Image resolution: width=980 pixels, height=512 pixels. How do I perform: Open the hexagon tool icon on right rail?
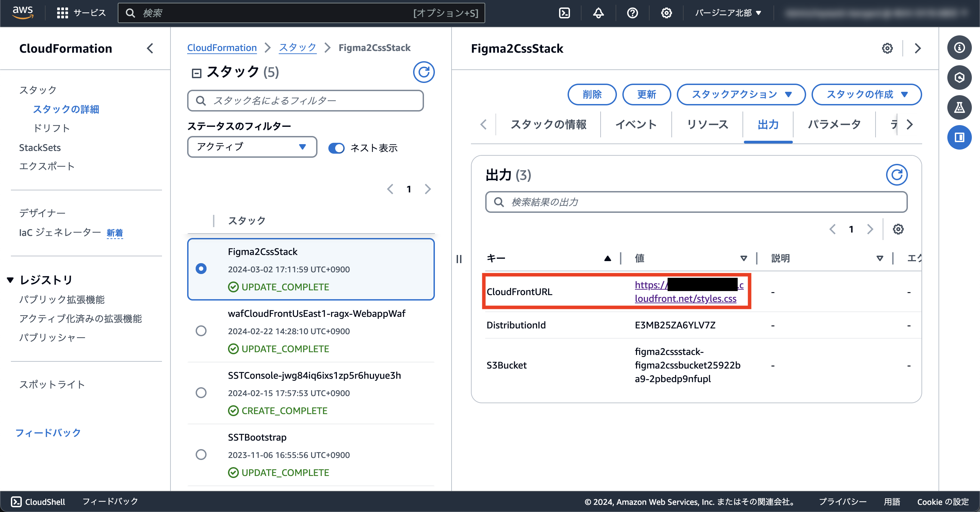(x=960, y=78)
